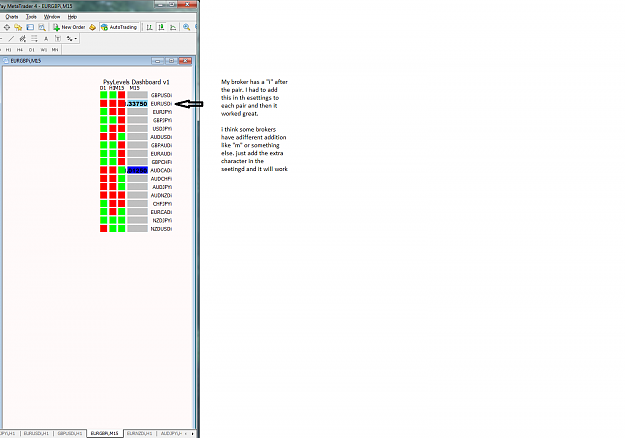Click the zoom in magnifier icon
625x438 pixels.
(x=186, y=27)
